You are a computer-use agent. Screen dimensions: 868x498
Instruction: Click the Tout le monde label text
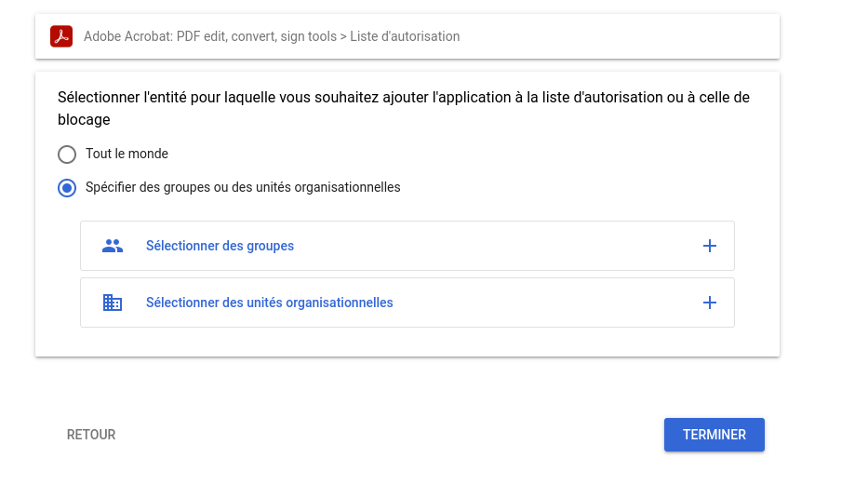pos(127,154)
